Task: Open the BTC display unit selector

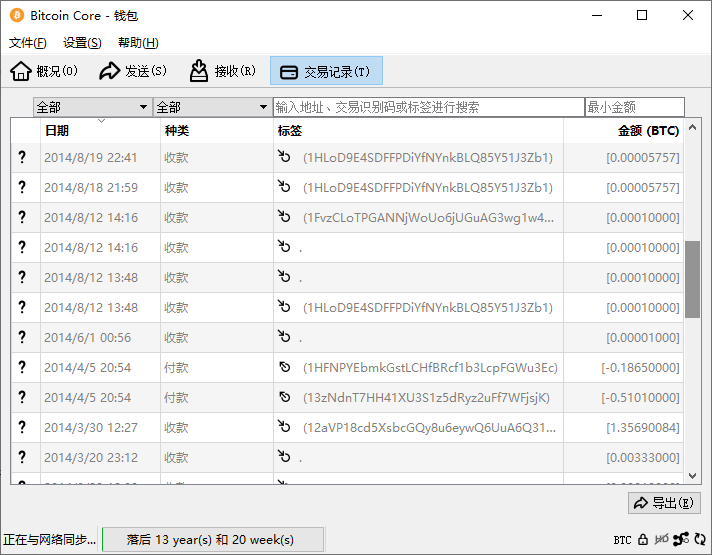Action: point(622,540)
